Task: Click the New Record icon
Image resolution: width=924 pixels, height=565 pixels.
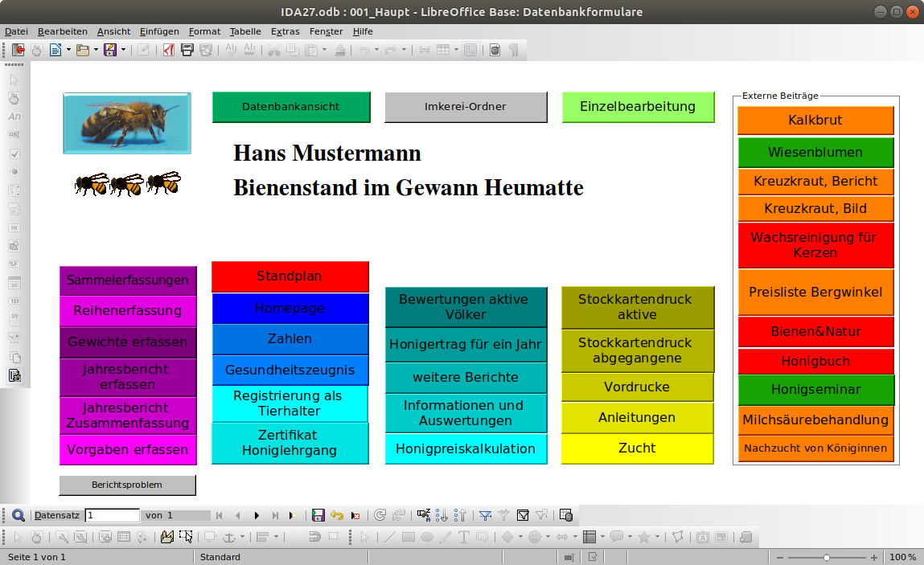Action: coord(293,515)
